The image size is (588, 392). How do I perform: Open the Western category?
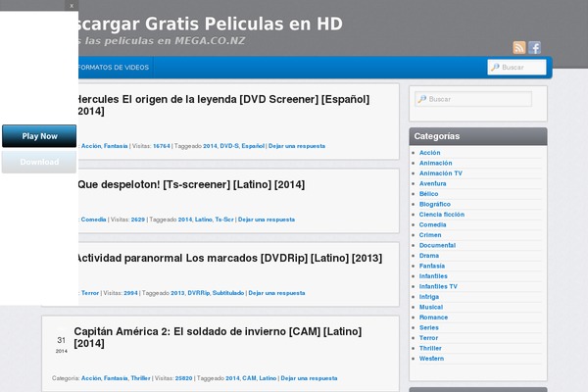pyautogui.click(x=431, y=359)
